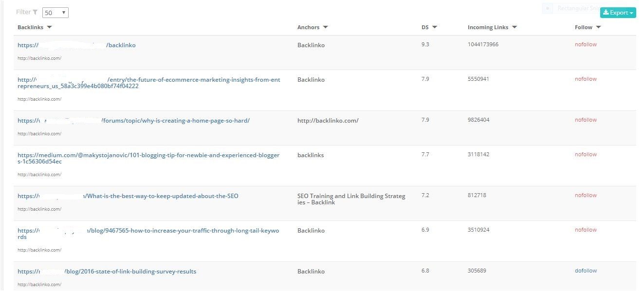The width and height of the screenshot is (644, 291).
Task: Click the Backlinks column header text
Action: pyautogui.click(x=31, y=27)
